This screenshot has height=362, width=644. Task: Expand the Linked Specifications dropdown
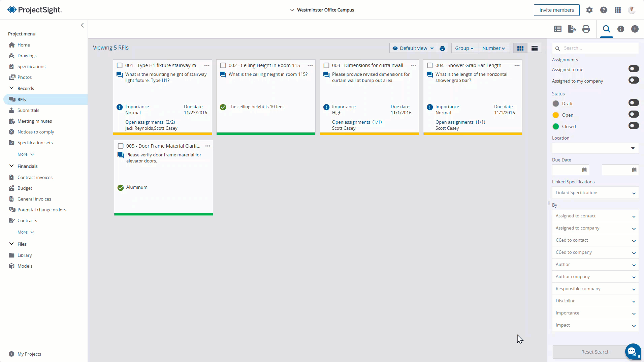pyautogui.click(x=595, y=193)
